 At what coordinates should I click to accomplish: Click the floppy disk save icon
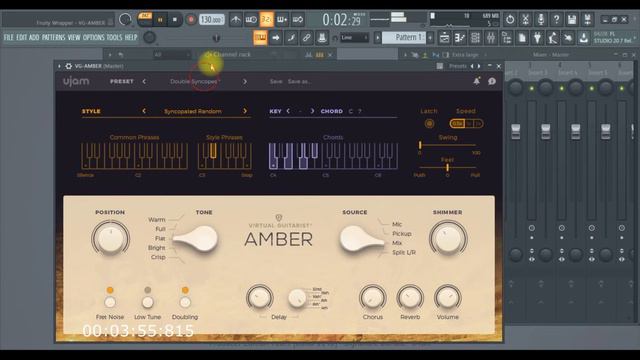pos(572,19)
